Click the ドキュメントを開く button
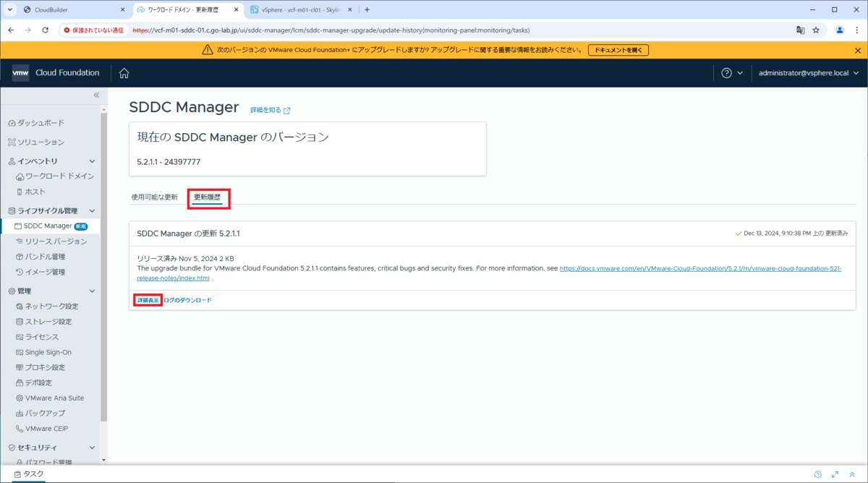This screenshot has height=483, width=868. [618, 50]
